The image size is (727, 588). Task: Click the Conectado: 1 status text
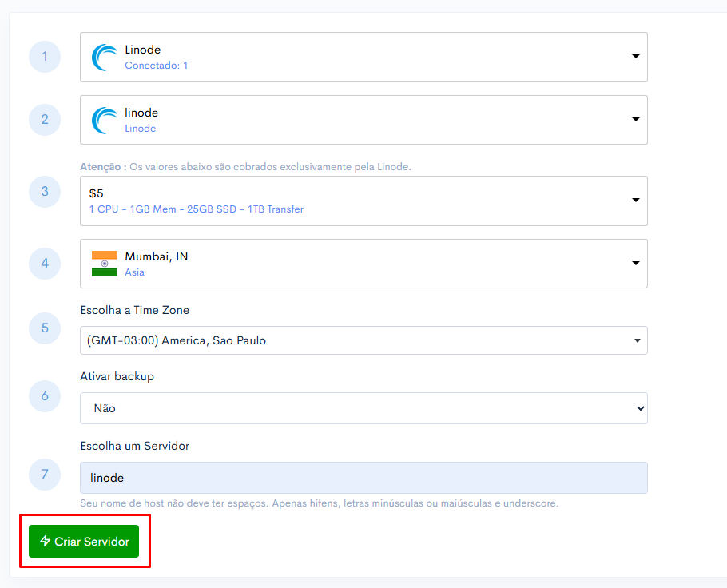tap(157, 66)
